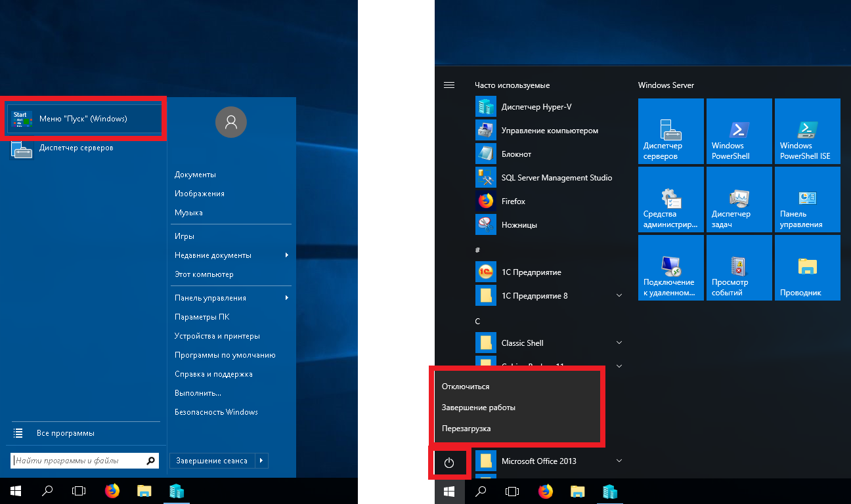Open Server Manager from taskbar under Windows Server menu

tap(610, 491)
